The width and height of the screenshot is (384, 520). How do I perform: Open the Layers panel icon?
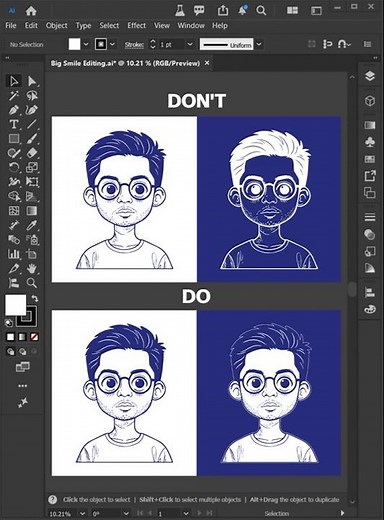pyautogui.click(x=370, y=76)
